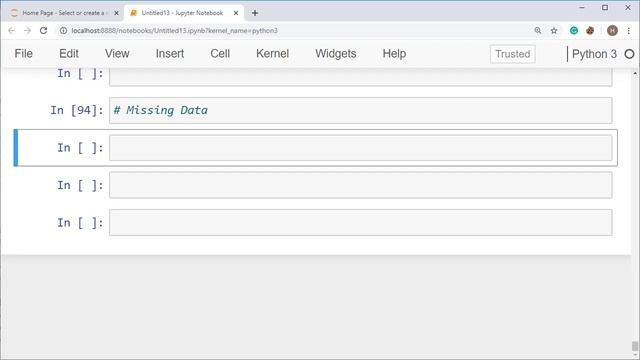Click the last empty code cell
This screenshot has width=640, height=360.
(360, 223)
